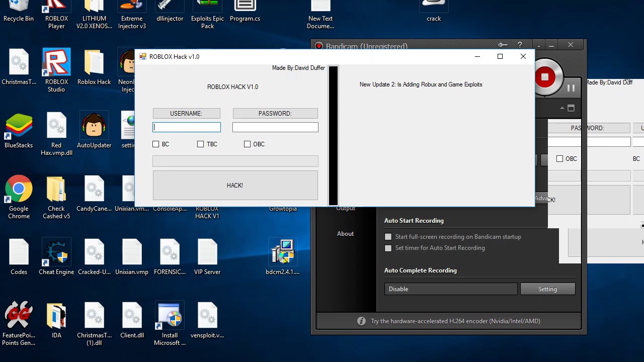Check the BC checkbox in ROBLOX Hack
Image resolution: width=644 pixels, height=362 pixels.
point(156,144)
